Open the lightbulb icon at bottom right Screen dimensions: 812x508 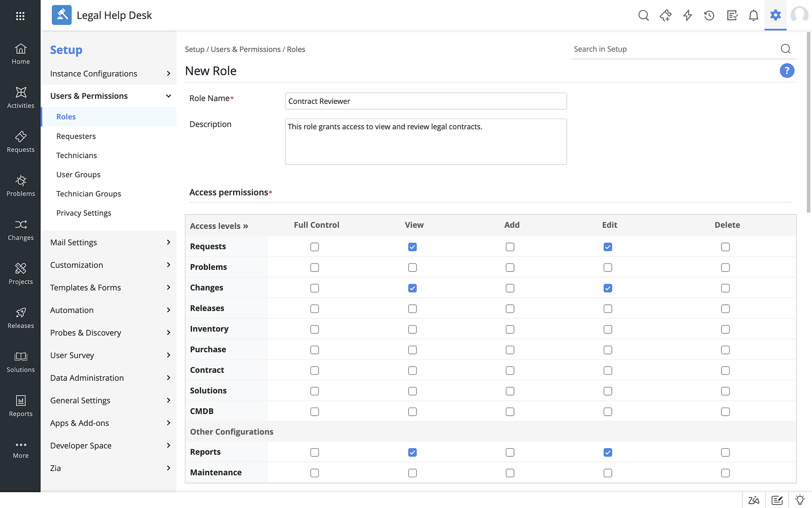tap(800, 500)
